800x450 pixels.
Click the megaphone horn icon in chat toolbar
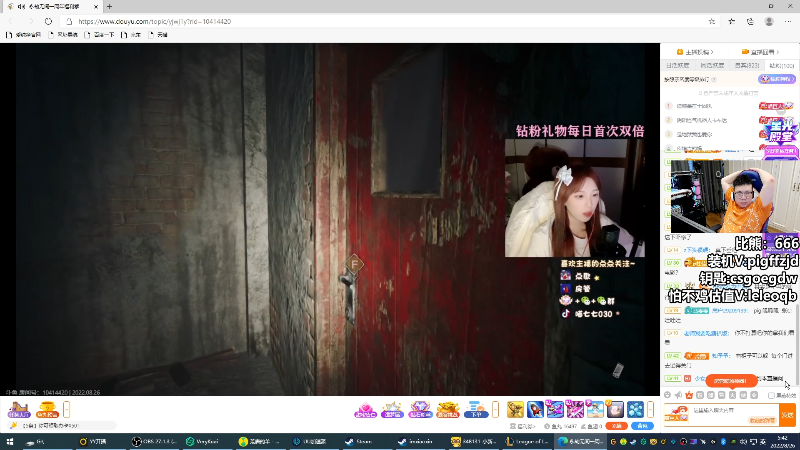pyautogui.click(x=678, y=395)
